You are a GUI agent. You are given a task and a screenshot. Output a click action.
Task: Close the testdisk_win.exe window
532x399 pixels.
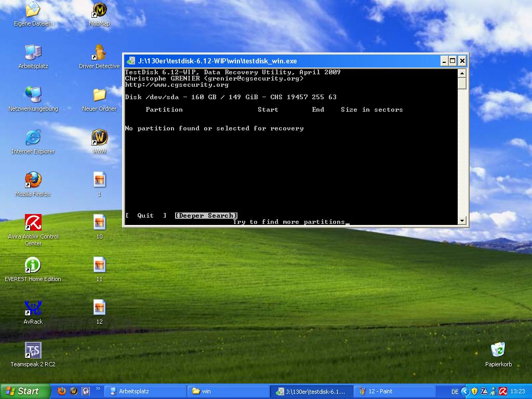click(x=462, y=61)
